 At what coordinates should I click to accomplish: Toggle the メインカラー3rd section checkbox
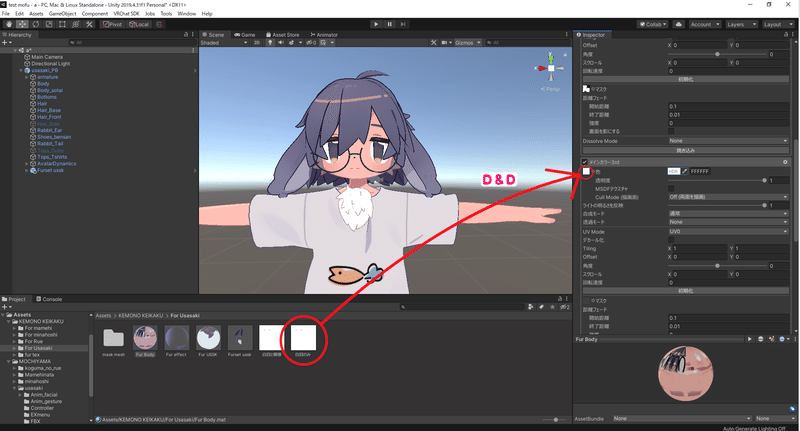(585, 162)
